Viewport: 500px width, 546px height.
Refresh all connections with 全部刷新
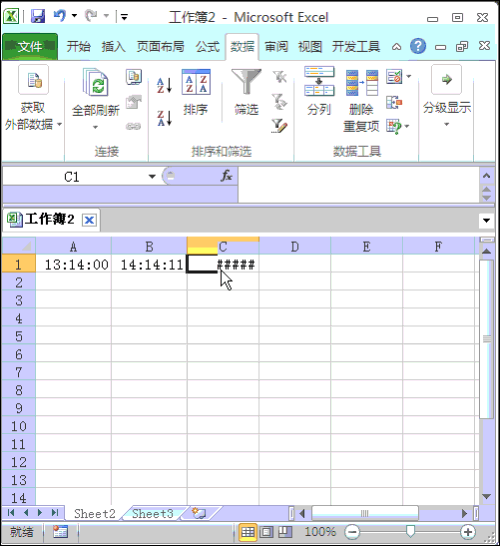[x=96, y=99]
